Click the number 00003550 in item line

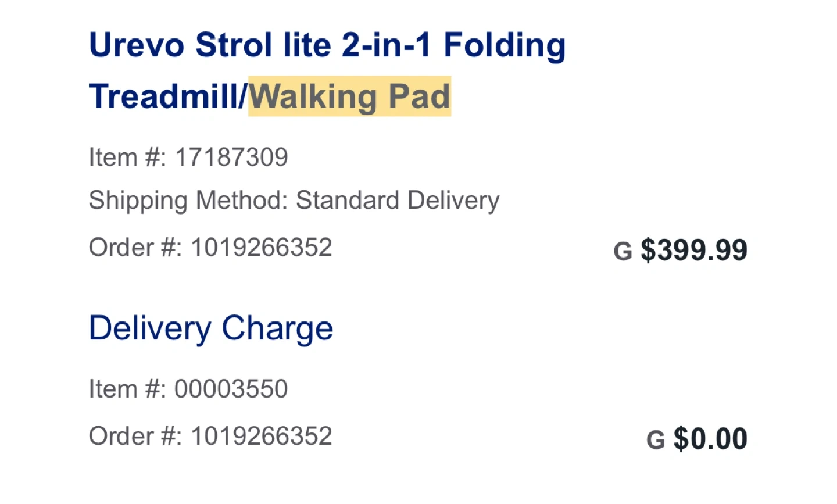231,389
